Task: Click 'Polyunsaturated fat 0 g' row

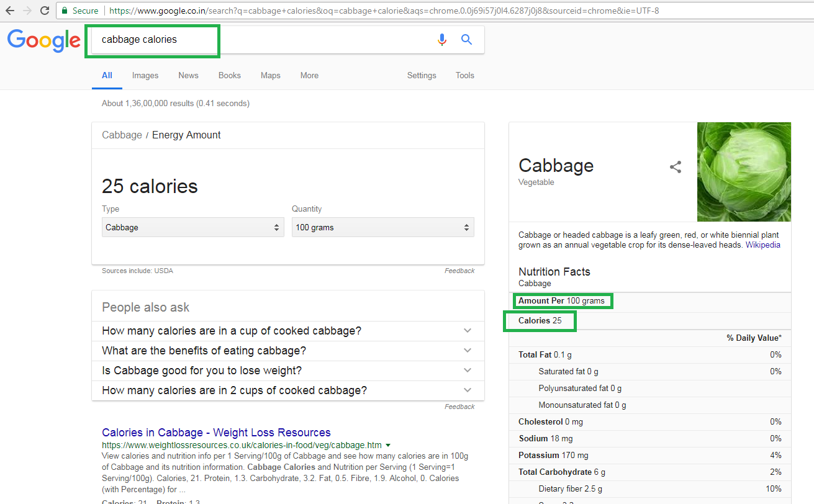Action: (x=650, y=388)
